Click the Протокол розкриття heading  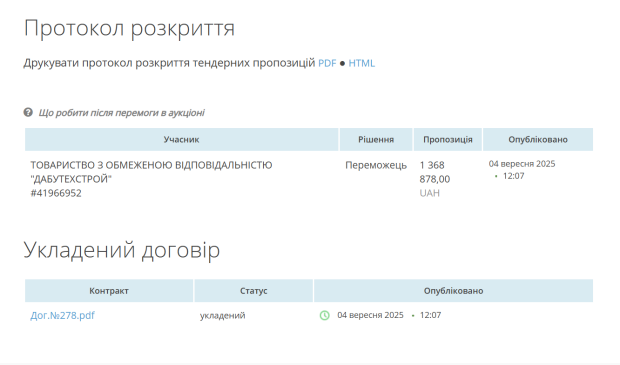point(129,28)
